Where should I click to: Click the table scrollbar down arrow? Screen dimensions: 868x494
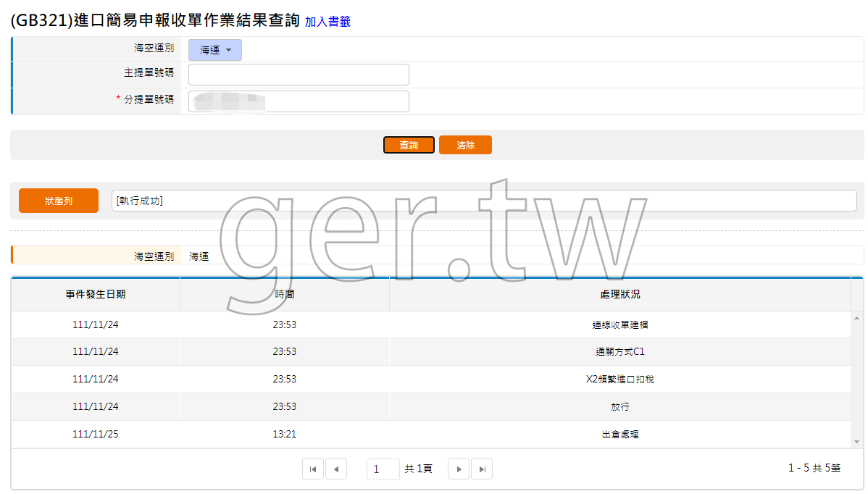(857, 441)
